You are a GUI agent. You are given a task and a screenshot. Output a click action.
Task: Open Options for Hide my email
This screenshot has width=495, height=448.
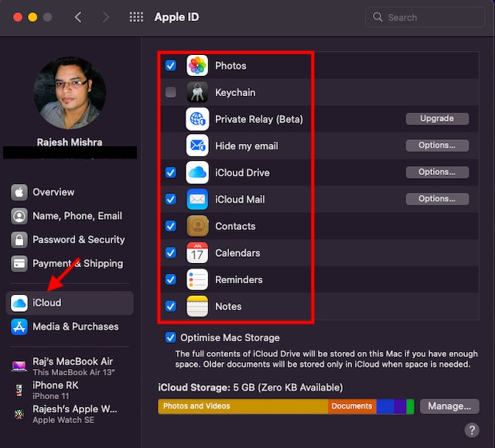click(x=437, y=145)
